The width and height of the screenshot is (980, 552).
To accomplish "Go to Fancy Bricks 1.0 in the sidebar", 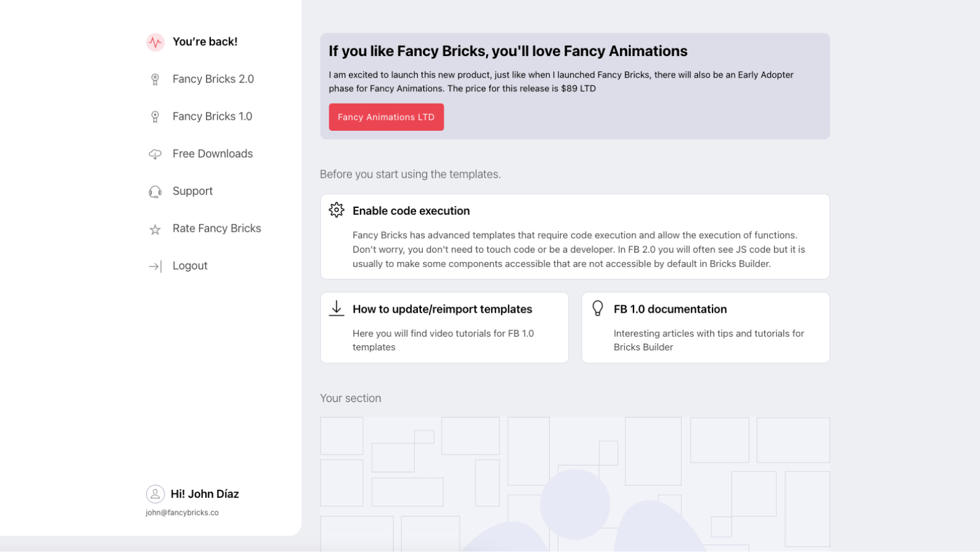I will tap(213, 117).
